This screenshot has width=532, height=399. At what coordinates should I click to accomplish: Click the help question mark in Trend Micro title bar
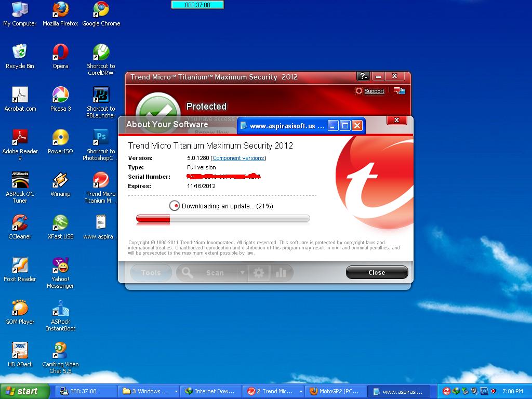click(x=363, y=76)
